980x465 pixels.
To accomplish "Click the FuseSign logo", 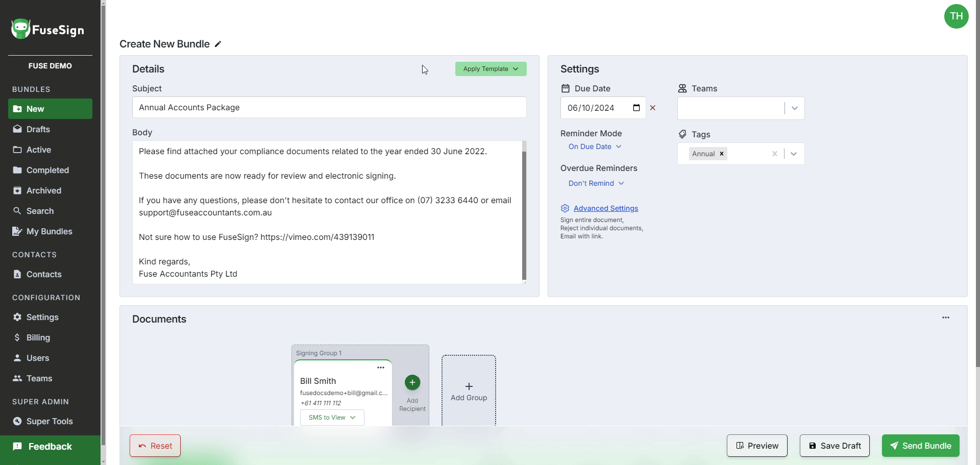I will (x=47, y=29).
